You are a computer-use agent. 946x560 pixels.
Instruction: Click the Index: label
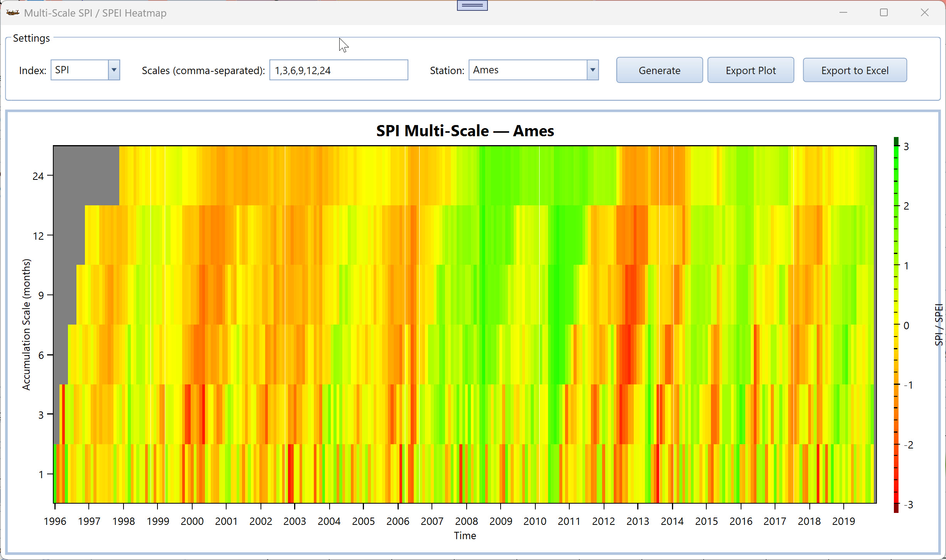33,71
